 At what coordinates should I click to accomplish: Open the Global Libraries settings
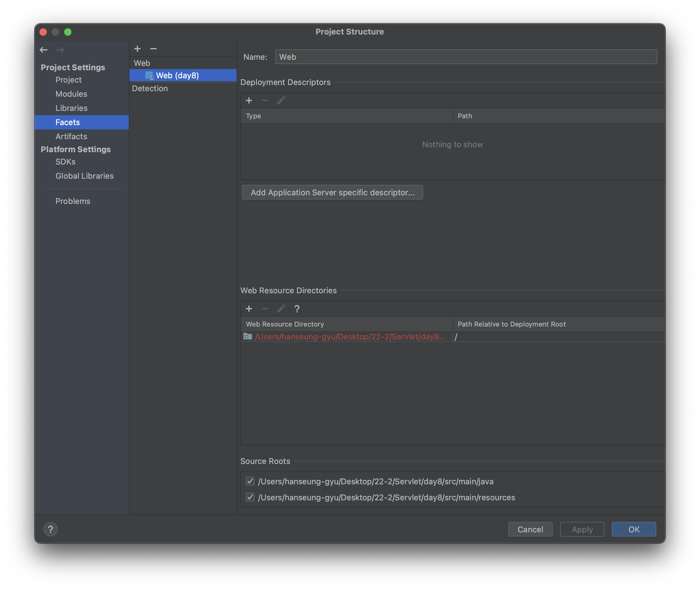point(84,176)
